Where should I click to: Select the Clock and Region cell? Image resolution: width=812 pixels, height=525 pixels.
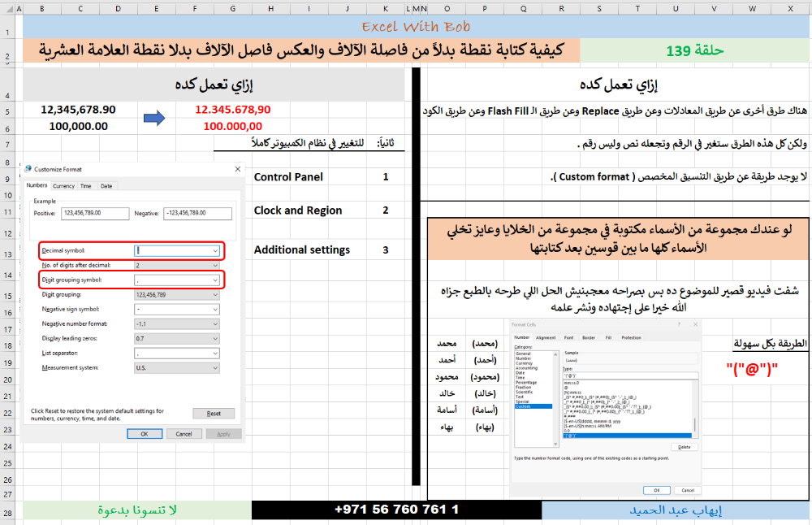(x=298, y=210)
